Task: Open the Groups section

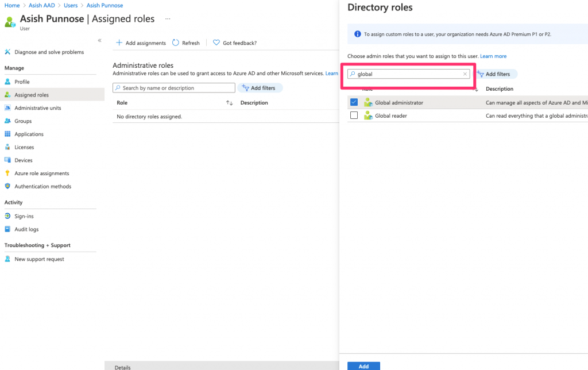Action: coord(23,121)
